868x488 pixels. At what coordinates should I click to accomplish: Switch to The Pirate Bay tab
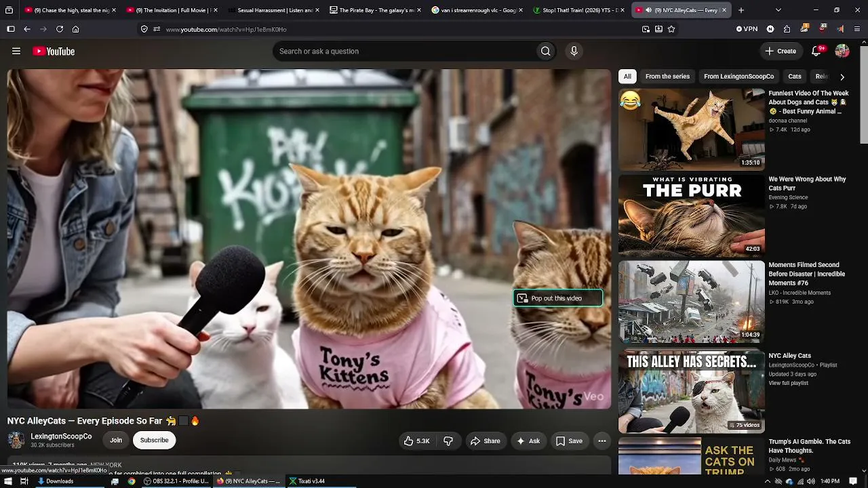point(376,10)
